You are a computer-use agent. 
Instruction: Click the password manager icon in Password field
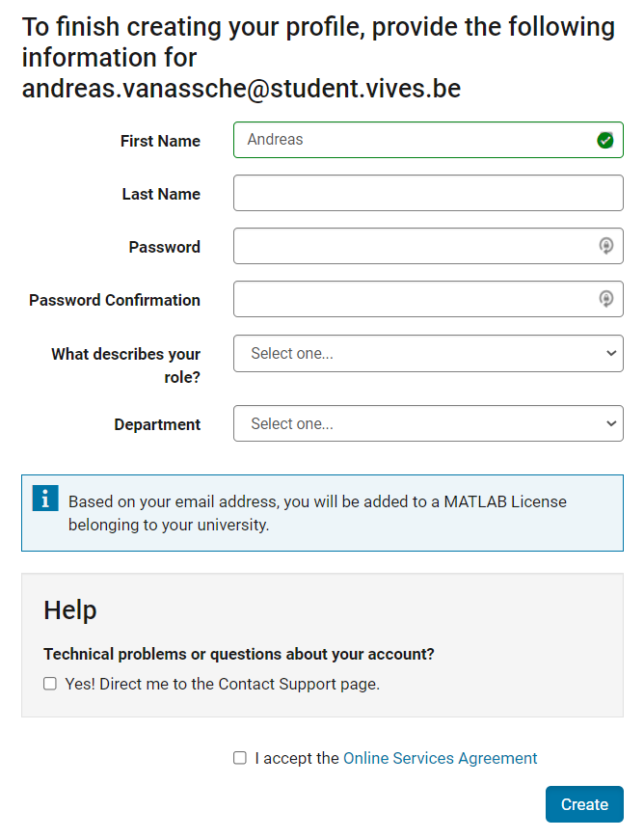point(605,246)
